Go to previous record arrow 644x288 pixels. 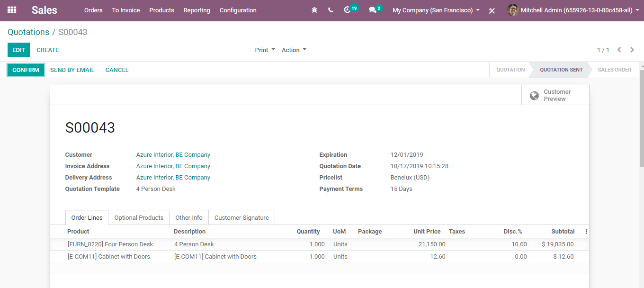pos(619,50)
